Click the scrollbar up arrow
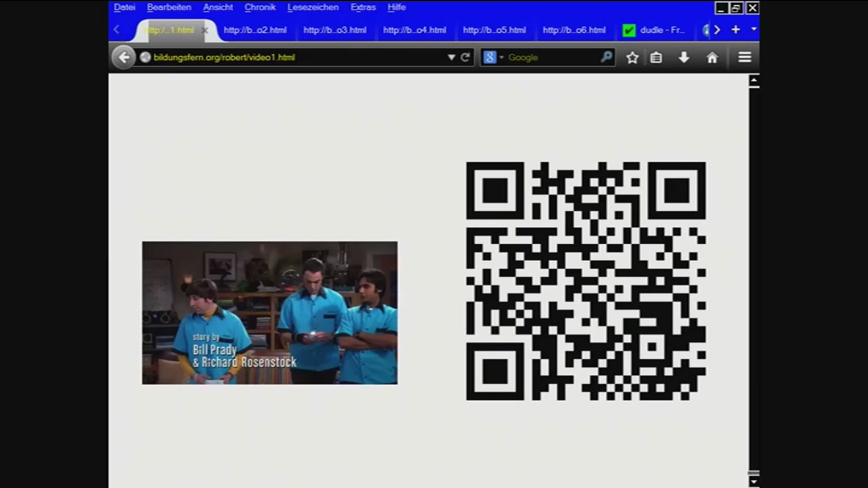The width and height of the screenshot is (868, 488). pos(754,81)
